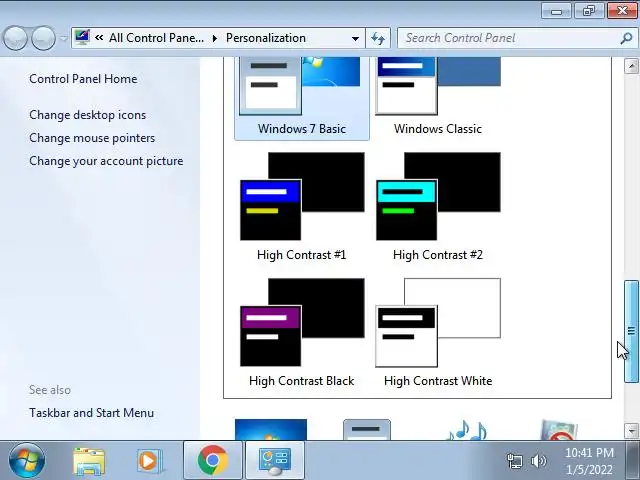Click the Control Panel taskbar button

[x=275, y=460]
